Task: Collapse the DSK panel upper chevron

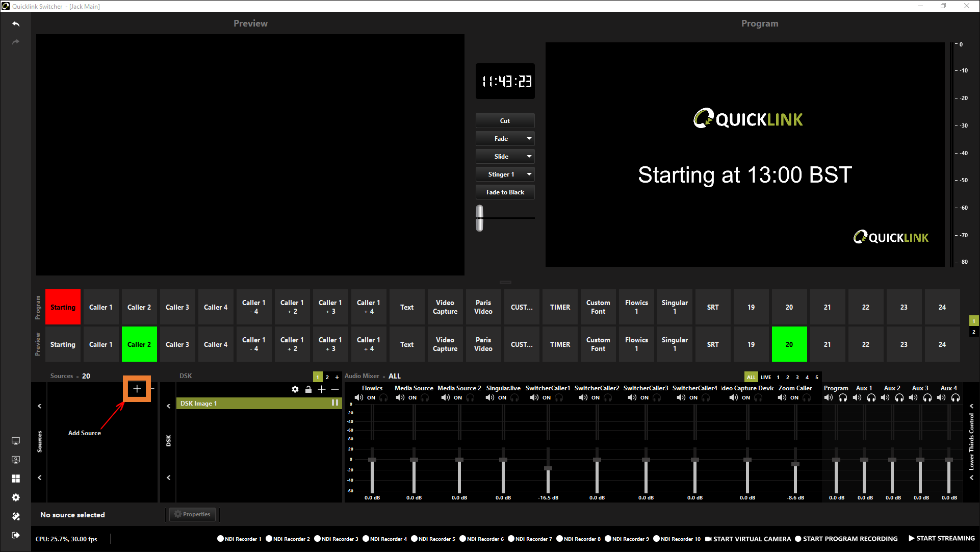Action: [x=168, y=406]
